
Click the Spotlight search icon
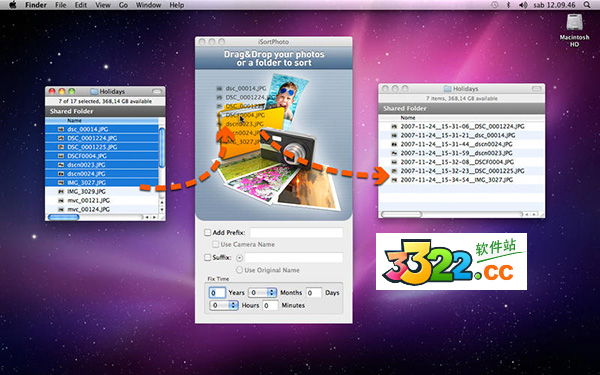[587, 5]
